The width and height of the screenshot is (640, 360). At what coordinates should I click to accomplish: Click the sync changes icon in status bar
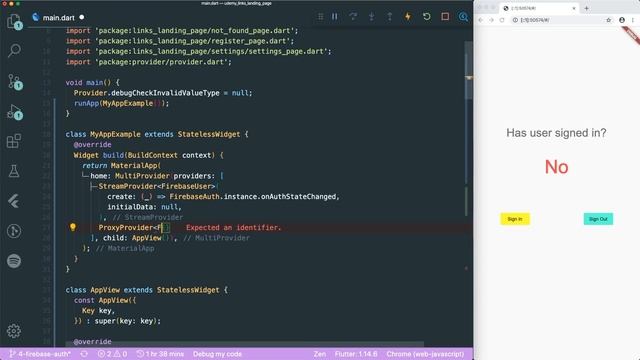pos(84,354)
